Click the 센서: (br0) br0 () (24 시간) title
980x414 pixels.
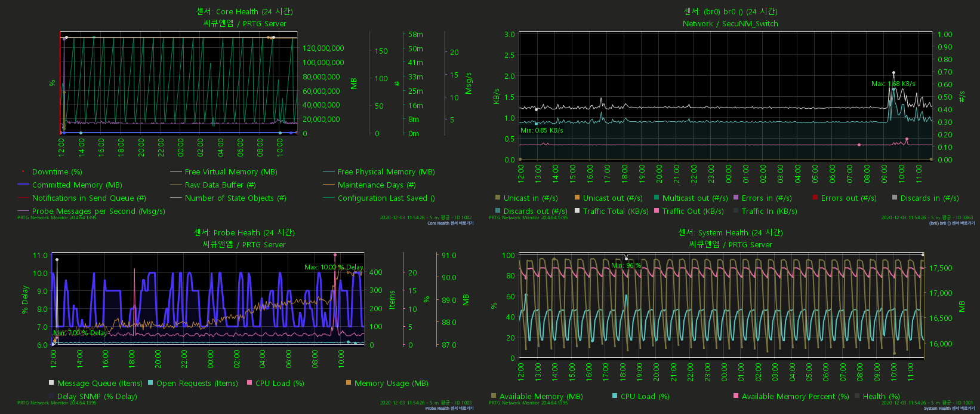[731, 11]
